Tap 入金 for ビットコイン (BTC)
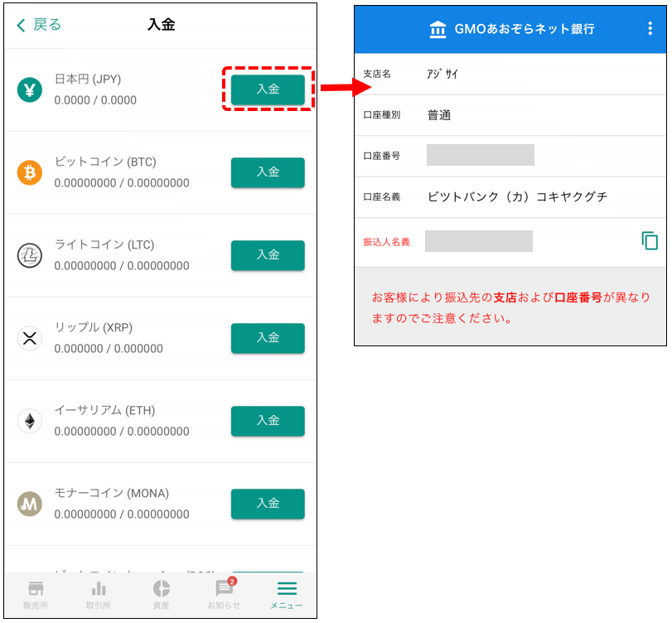The image size is (672, 623). pyautogui.click(x=268, y=172)
